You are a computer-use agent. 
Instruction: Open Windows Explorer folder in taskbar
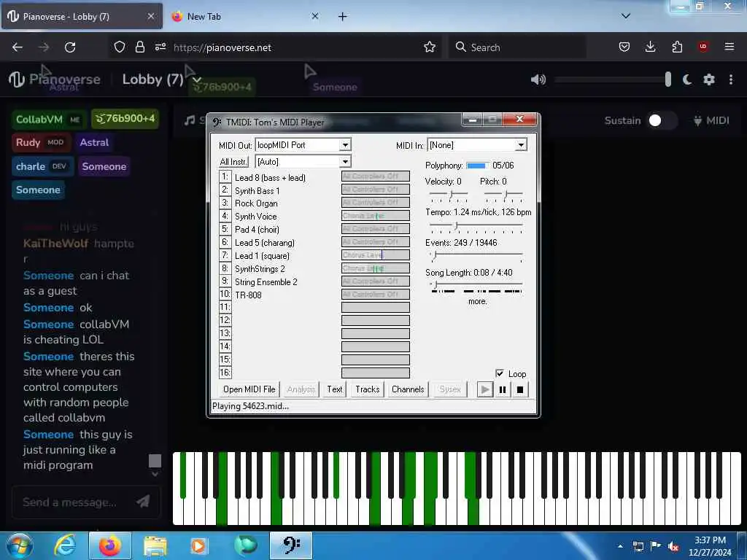(155, 545)
